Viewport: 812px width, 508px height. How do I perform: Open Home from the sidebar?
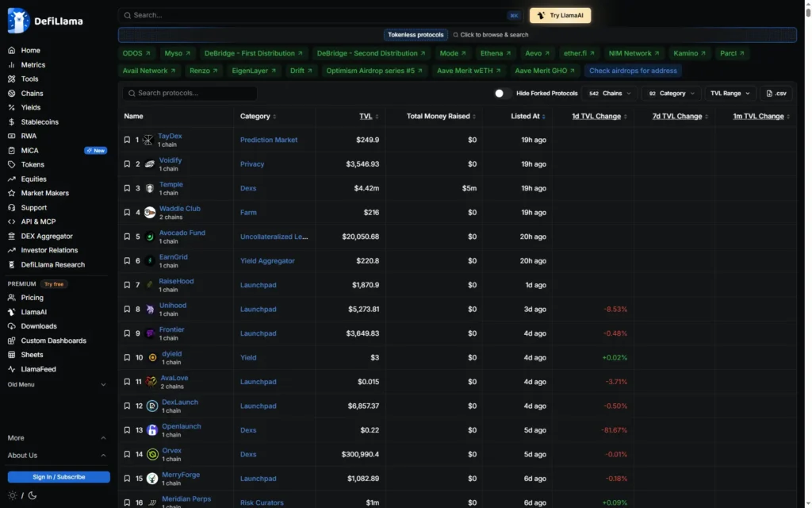pos(31,50)
